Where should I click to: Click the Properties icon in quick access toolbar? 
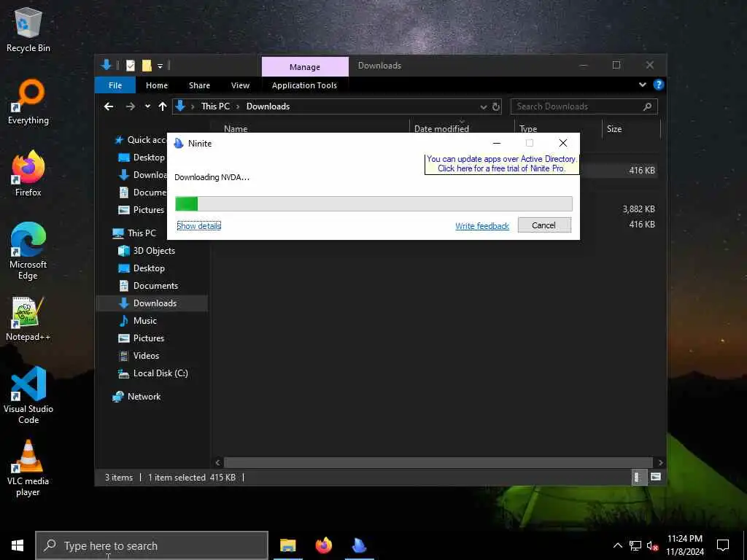[130, 65]
